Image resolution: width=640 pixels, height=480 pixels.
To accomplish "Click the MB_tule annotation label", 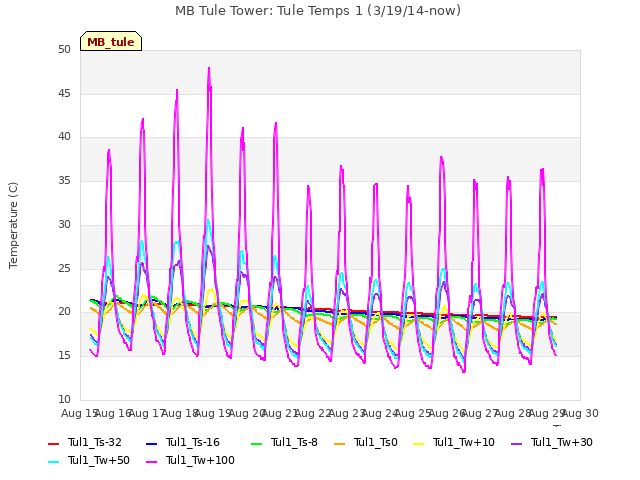I will 111,41.
